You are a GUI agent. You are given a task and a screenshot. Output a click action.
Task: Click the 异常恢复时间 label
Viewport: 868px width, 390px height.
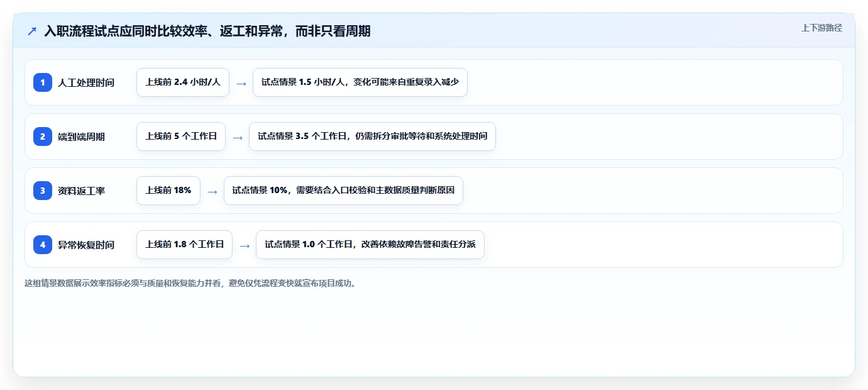click(x=86, y=245)
